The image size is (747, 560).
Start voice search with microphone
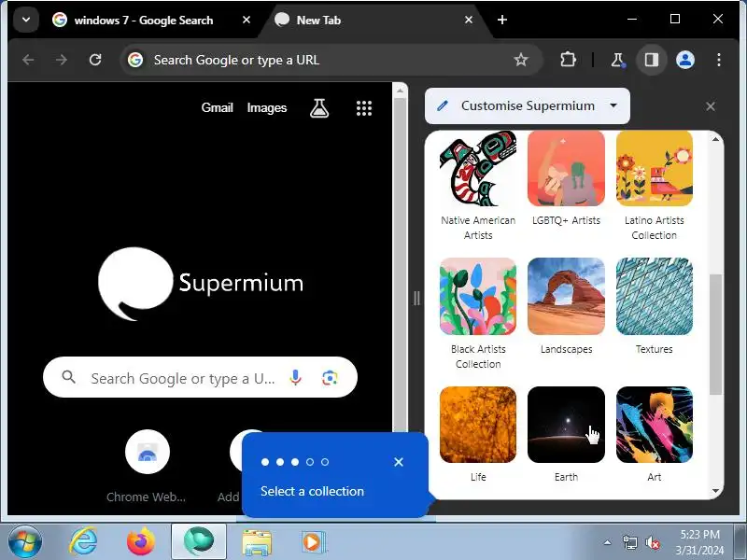(x=295, y=378)
